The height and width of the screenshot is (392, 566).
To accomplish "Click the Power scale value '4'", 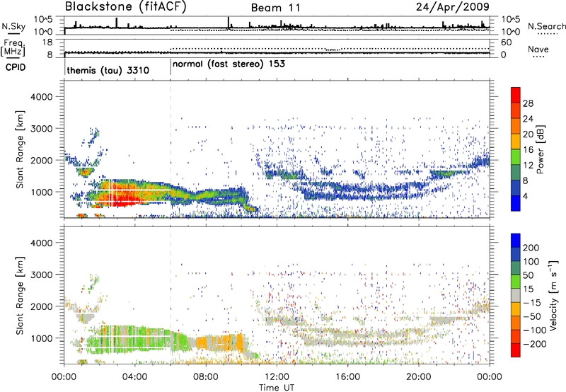I will click(525, 197).
